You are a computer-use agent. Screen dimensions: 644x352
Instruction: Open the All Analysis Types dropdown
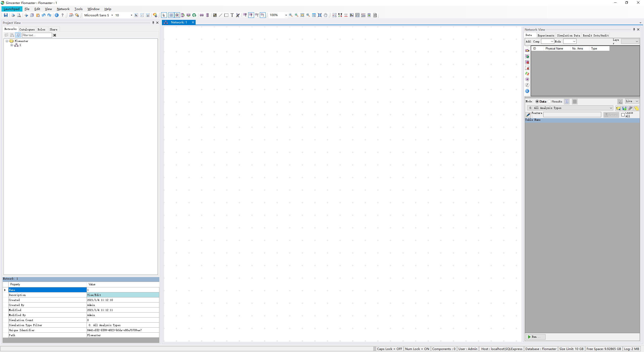pos(570,108)
